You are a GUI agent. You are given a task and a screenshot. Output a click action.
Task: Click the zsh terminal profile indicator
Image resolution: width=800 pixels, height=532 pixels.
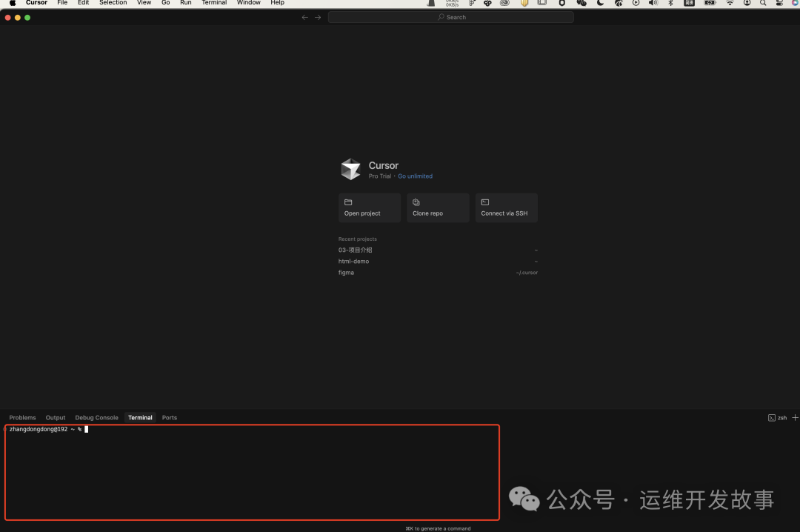click(777, 418)
